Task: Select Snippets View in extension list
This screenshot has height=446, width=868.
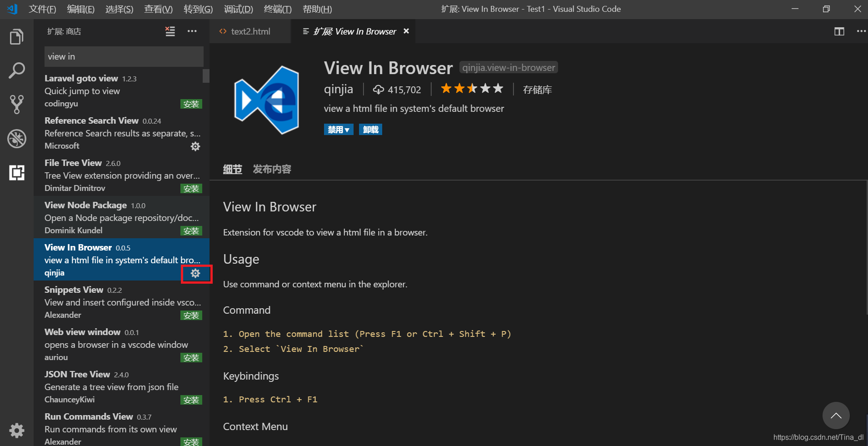Action: coord(121,302)
